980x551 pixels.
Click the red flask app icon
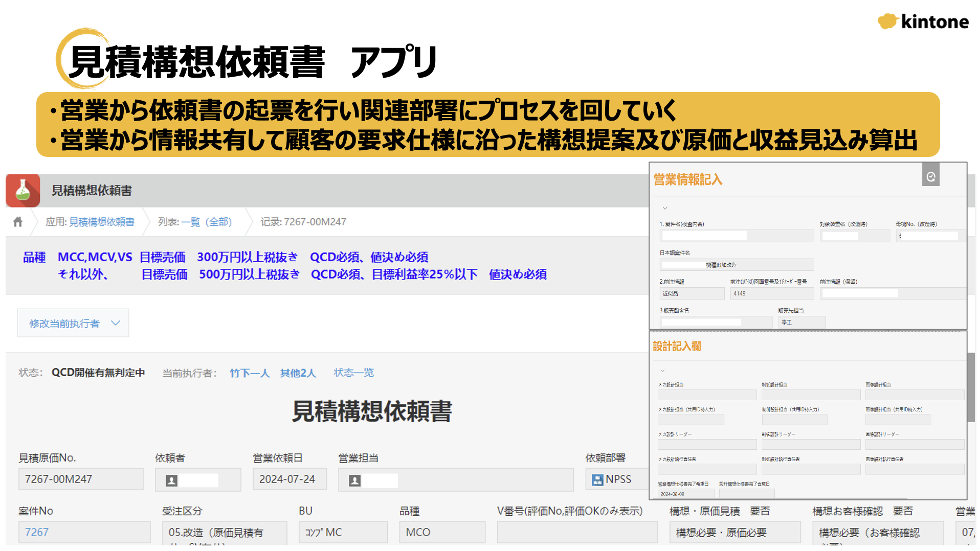click(x=23, y=190)
